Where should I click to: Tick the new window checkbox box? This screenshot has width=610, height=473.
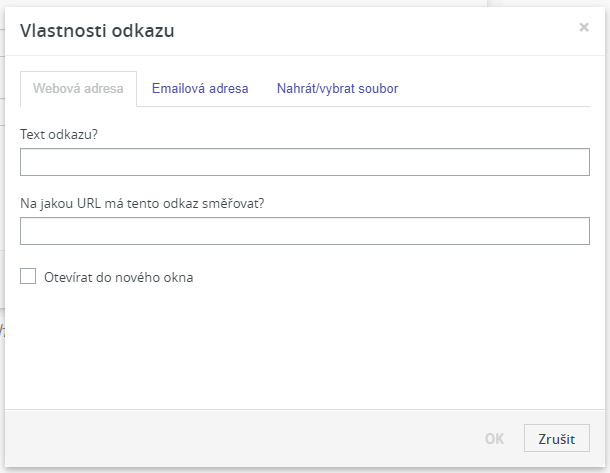pos(28,276)
